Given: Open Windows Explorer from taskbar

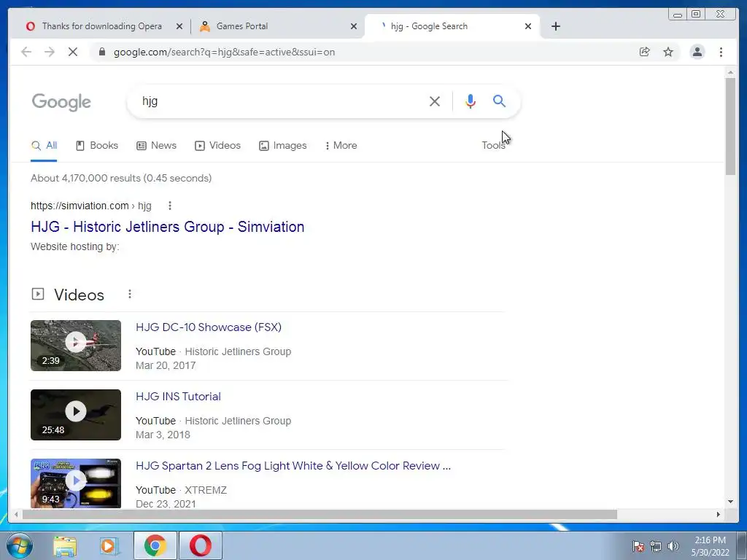Looking at the screenshot, I should pyautogui.click(x=65, y=545).
